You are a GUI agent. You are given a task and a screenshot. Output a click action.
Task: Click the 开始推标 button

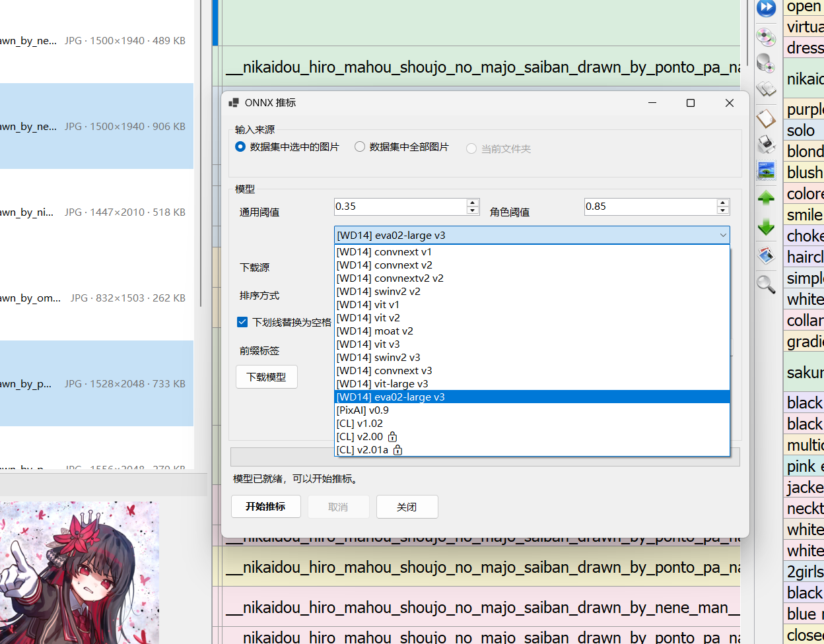pos(265,507)
